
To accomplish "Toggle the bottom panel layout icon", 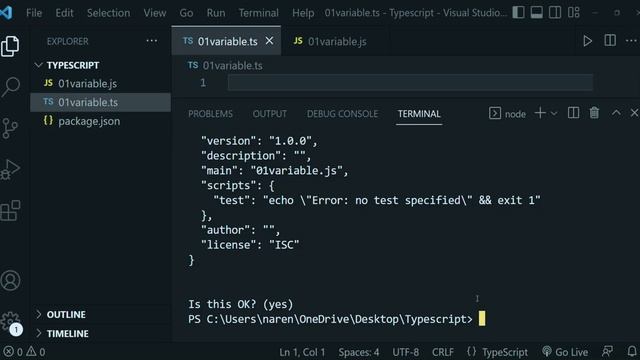I will (537, 13).
